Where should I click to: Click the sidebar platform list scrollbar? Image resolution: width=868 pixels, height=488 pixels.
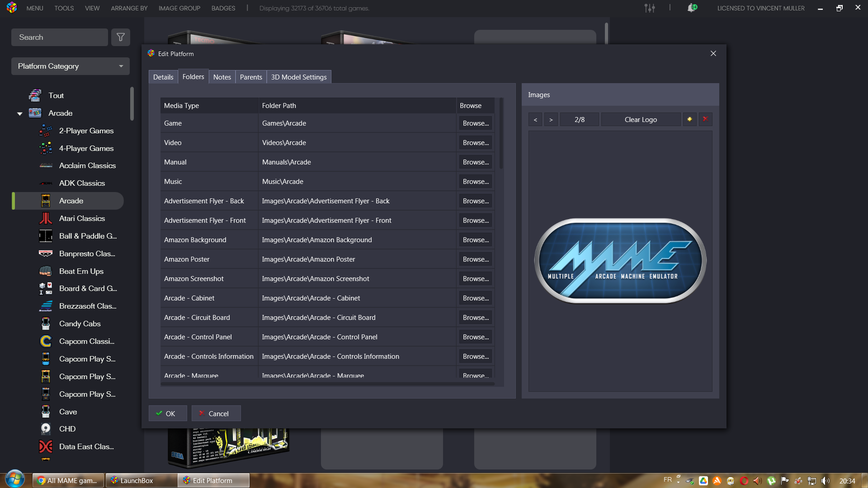132,104
